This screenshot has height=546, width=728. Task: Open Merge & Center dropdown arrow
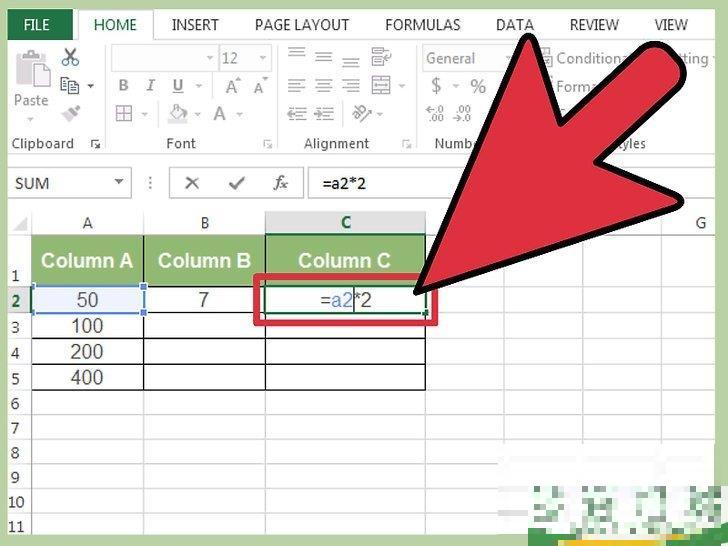pyautogui.click(x=402, y=86)
